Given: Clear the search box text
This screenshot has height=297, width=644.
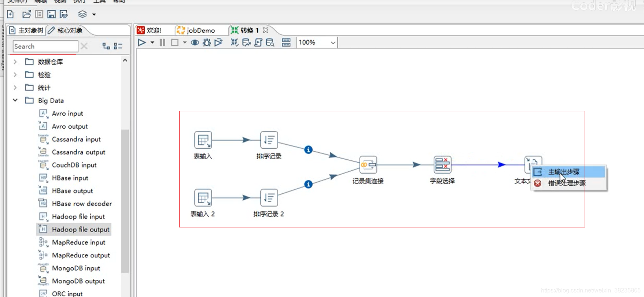Looking at the screenshot, I should point(84,46).
